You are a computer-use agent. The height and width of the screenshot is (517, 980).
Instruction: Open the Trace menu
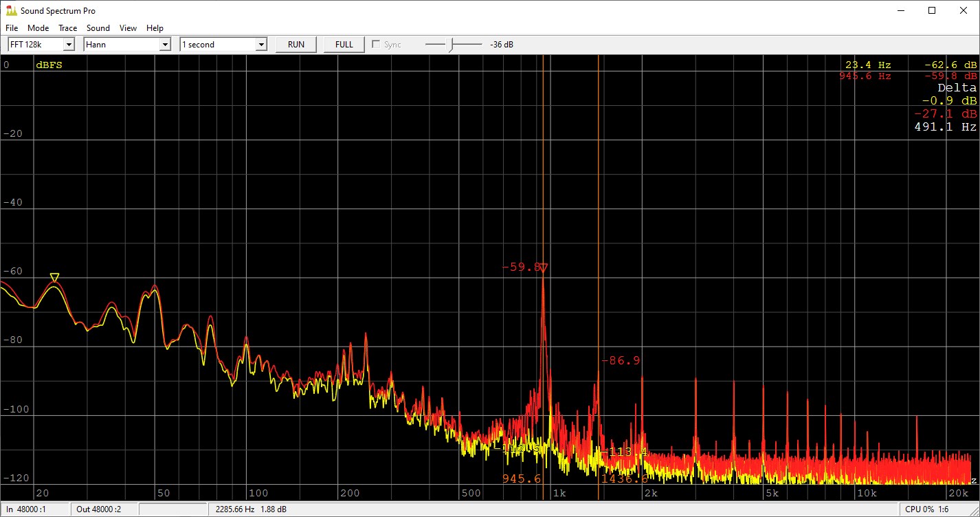[67, 27]
